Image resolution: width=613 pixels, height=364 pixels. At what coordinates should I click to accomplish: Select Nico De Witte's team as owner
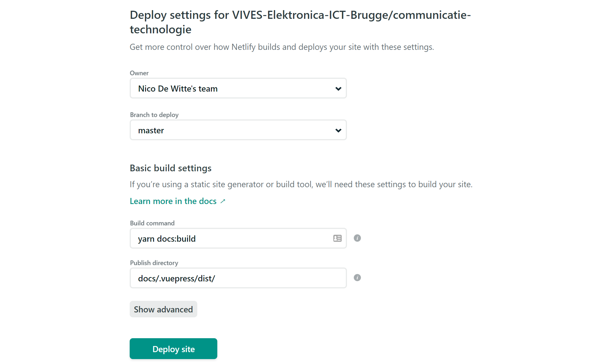(x=238, y=88)
